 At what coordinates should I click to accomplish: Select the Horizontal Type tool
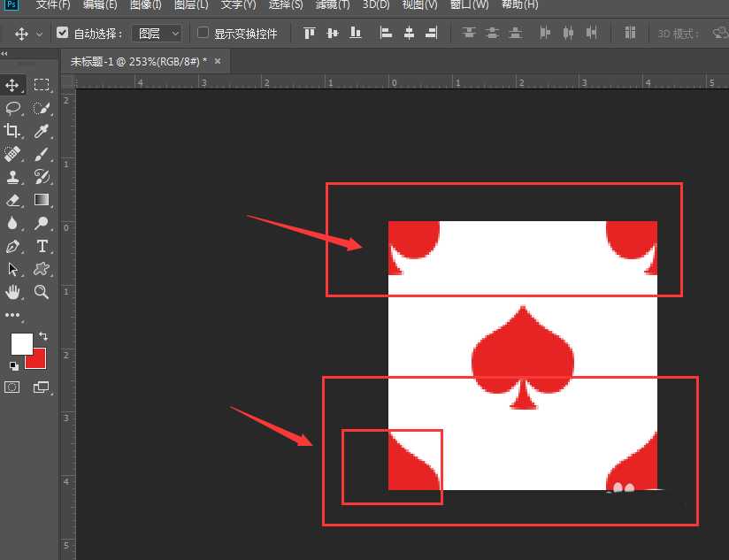coord(42,246)
